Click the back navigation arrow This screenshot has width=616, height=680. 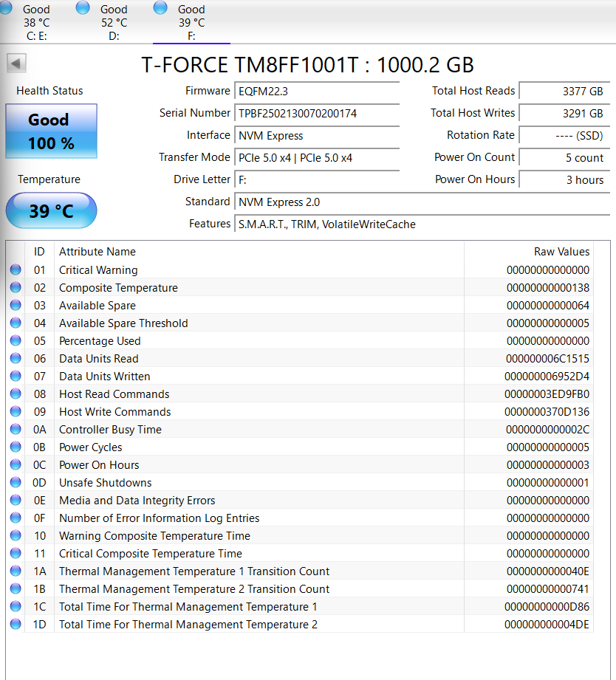click(16, 63)
